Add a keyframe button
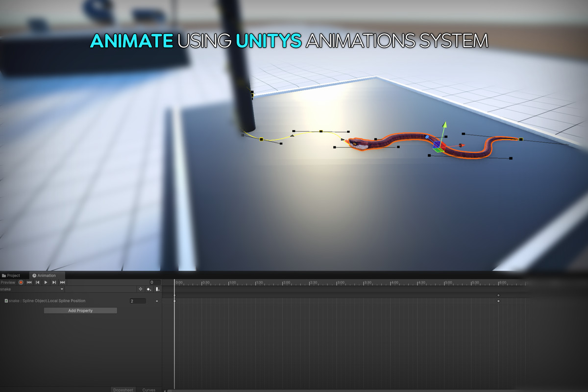The image size is (588, 392). 149,289
